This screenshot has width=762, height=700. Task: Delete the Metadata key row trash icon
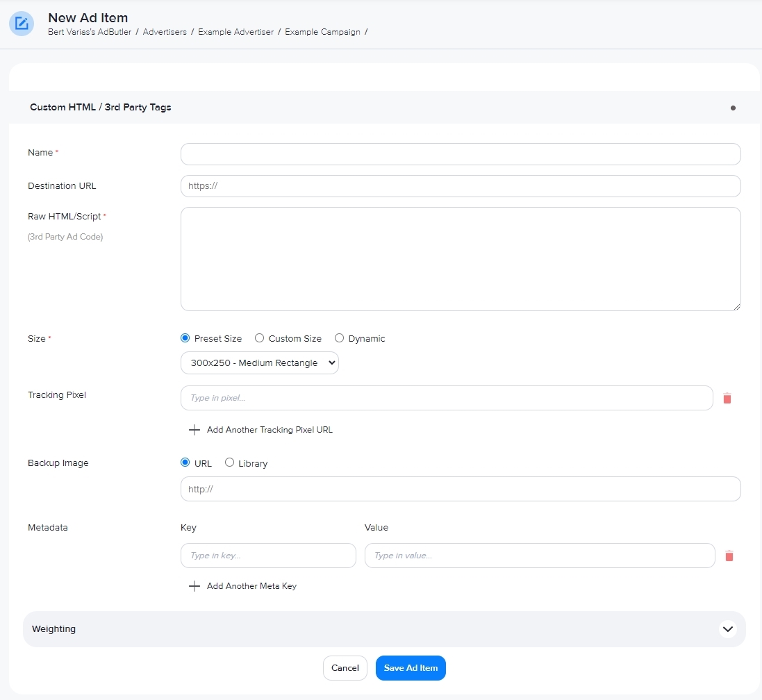tap(729, 556)
